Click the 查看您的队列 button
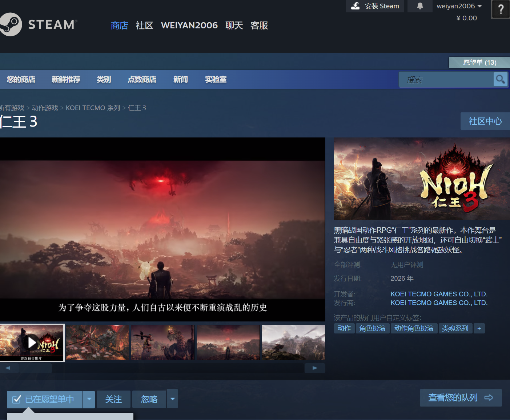510x420 pixels. coord(461,398)
